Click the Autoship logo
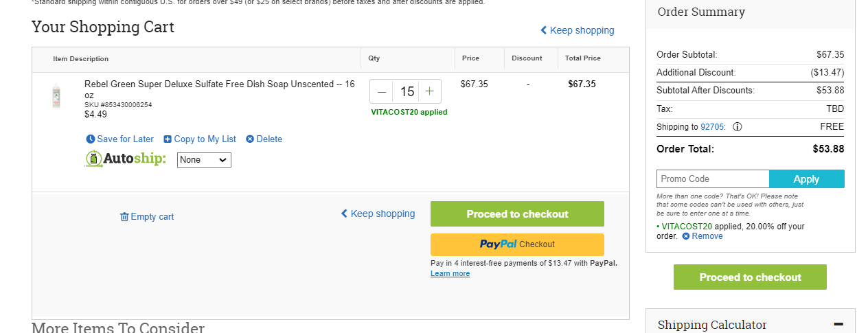Viewport: 868px width, 333px height. pos(126,159)
